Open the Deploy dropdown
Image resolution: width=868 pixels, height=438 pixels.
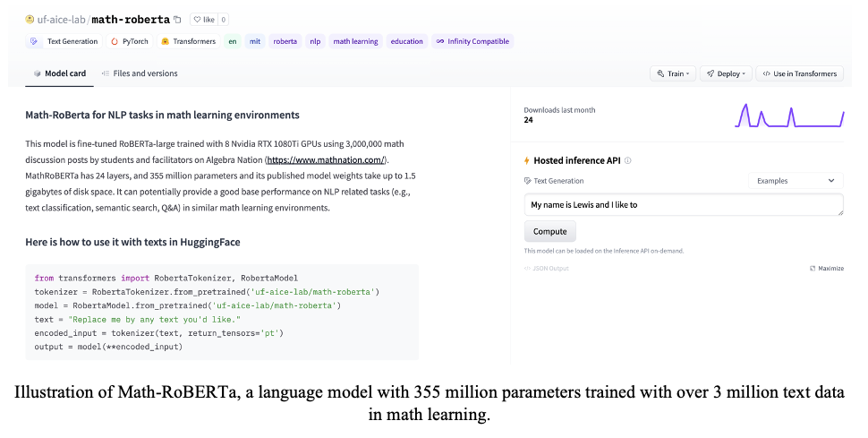tap(725, 73)
